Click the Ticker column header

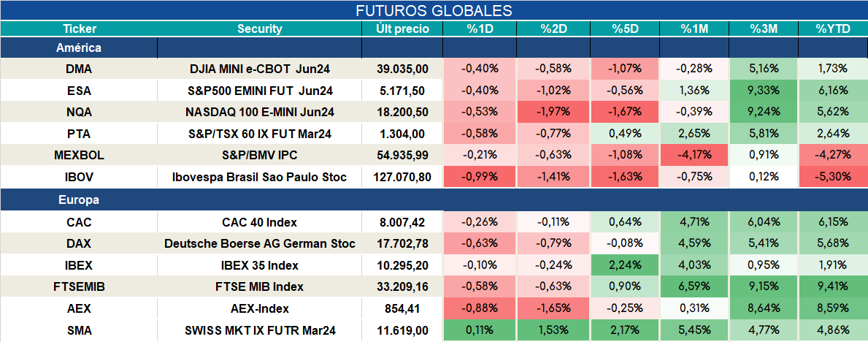[x=79, y=29]
